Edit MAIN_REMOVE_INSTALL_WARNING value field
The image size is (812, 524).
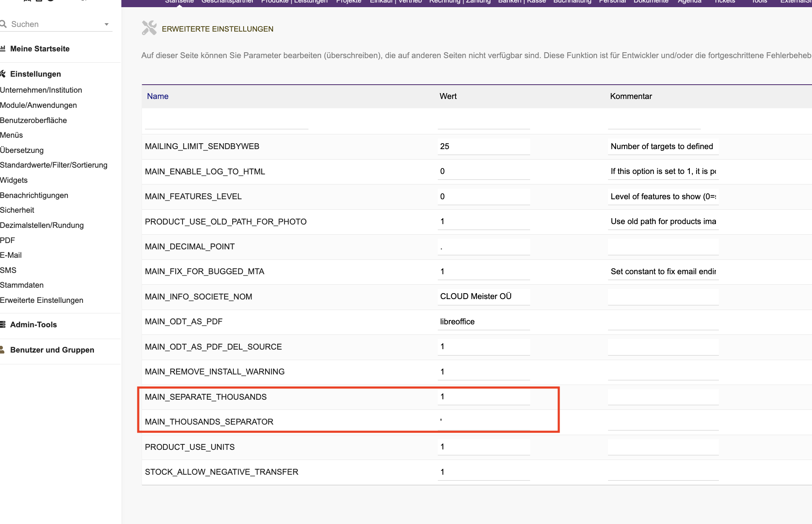click(484, 372)
